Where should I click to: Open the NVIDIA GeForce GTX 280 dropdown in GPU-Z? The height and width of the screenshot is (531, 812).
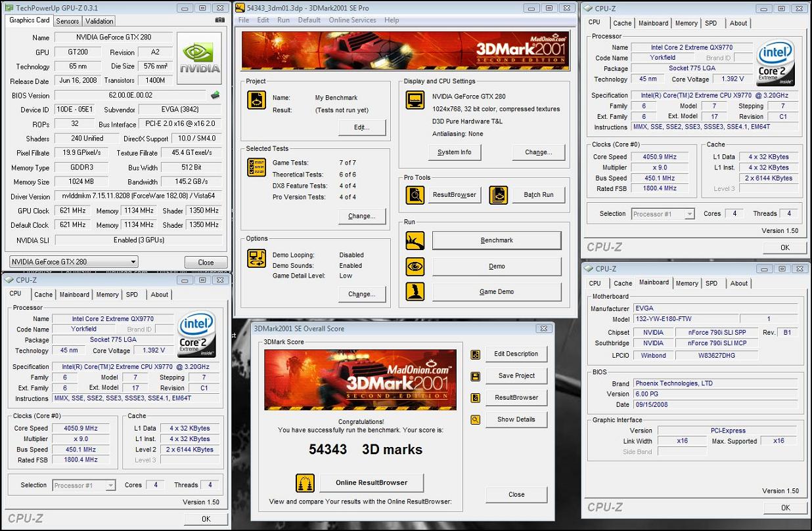(74, 261)
